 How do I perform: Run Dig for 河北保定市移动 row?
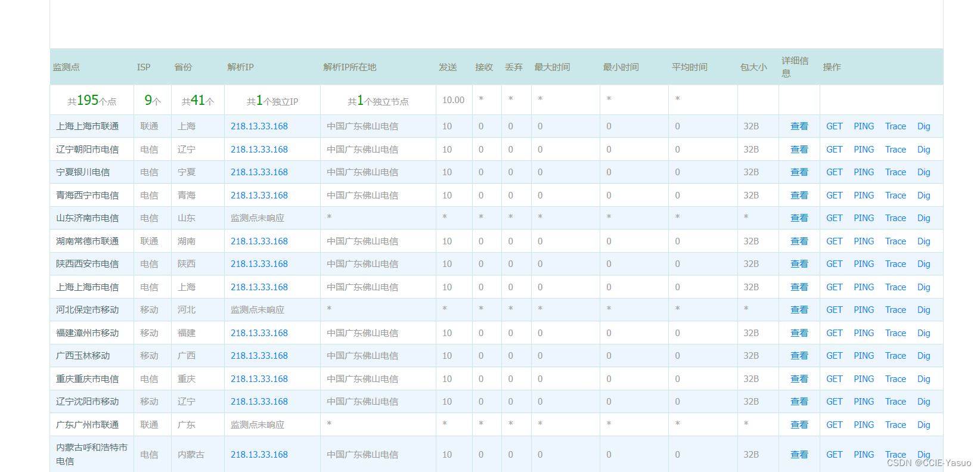pyautogui.click(x=923, y=310)
